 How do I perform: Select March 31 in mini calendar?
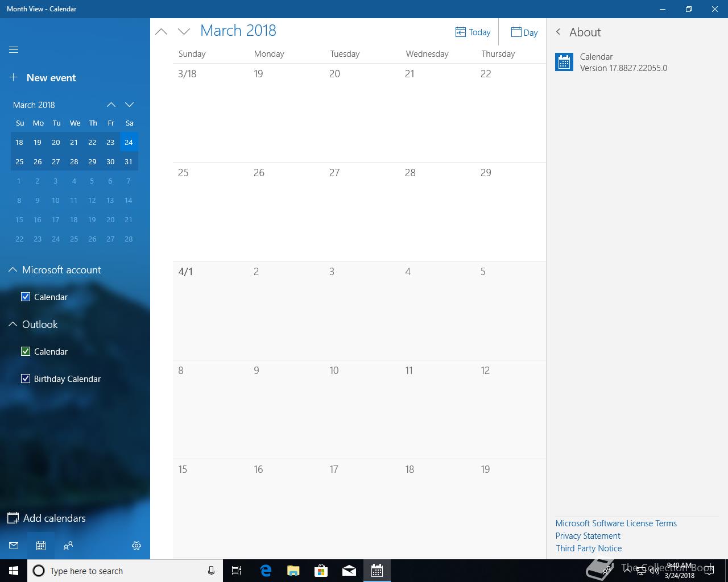(x=129, y=161)
